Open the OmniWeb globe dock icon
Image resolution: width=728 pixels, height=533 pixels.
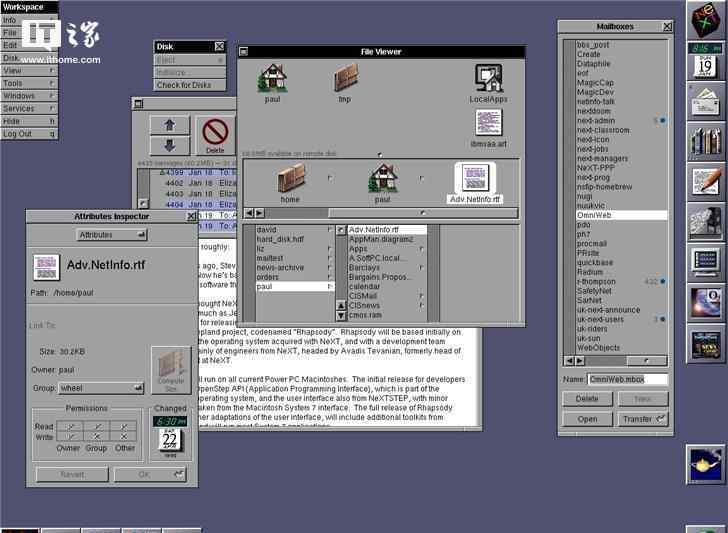click(705, 302)
